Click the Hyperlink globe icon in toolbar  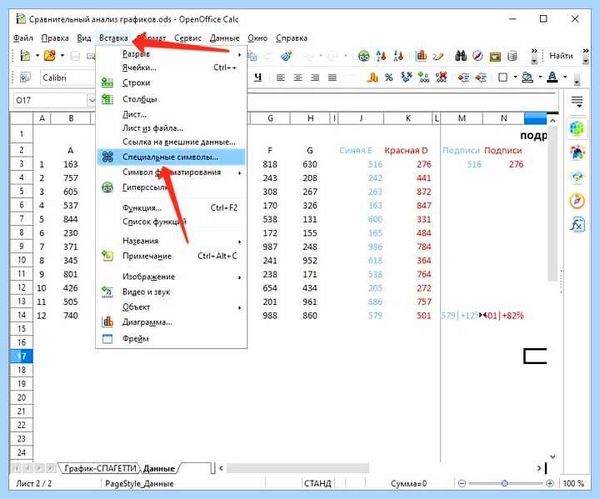(364, 56)
